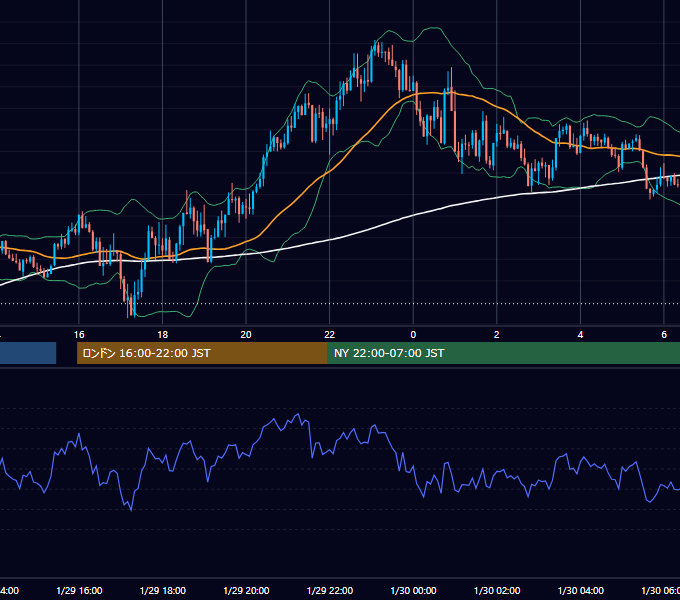This screenshot has width=680, height=600.
Task: Click the 1/29 16:00 date label
Action: coord(79,590)
